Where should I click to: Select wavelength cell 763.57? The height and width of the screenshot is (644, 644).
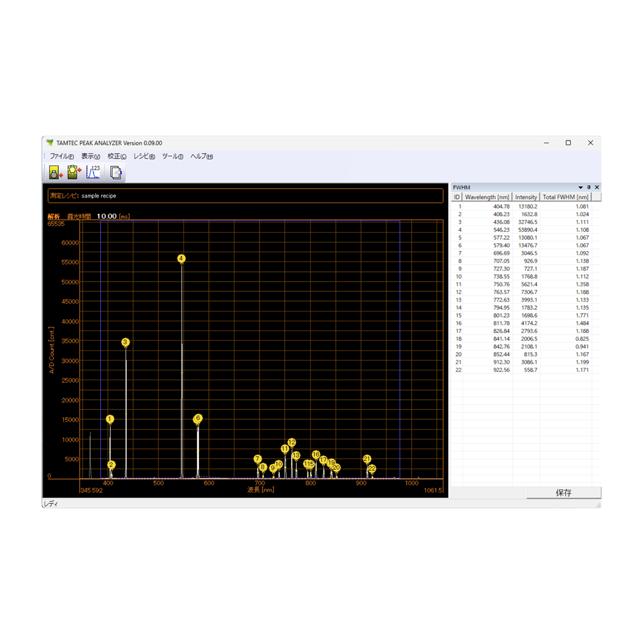(501, 292)
